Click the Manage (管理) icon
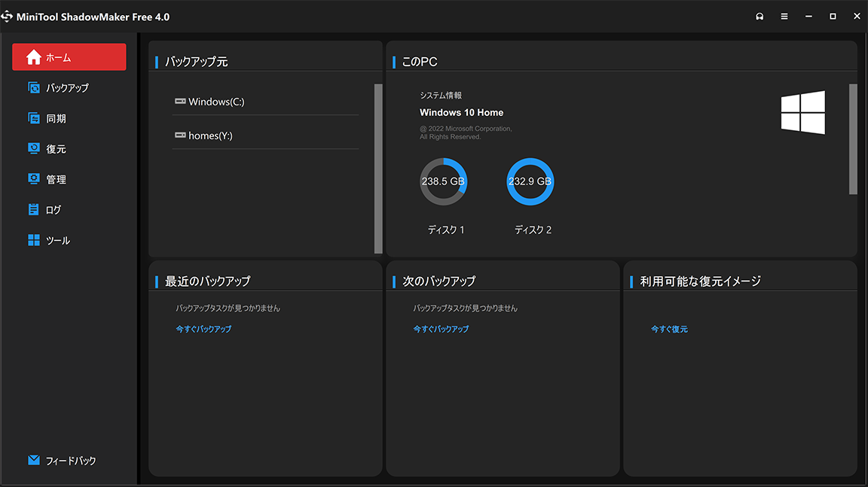 tap(34, 178)
